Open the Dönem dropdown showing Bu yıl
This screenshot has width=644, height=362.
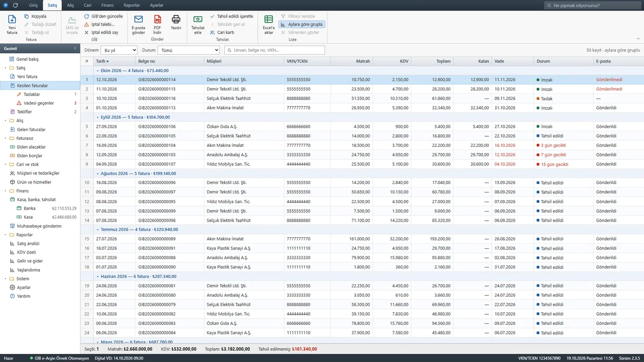tap(119, 50)
